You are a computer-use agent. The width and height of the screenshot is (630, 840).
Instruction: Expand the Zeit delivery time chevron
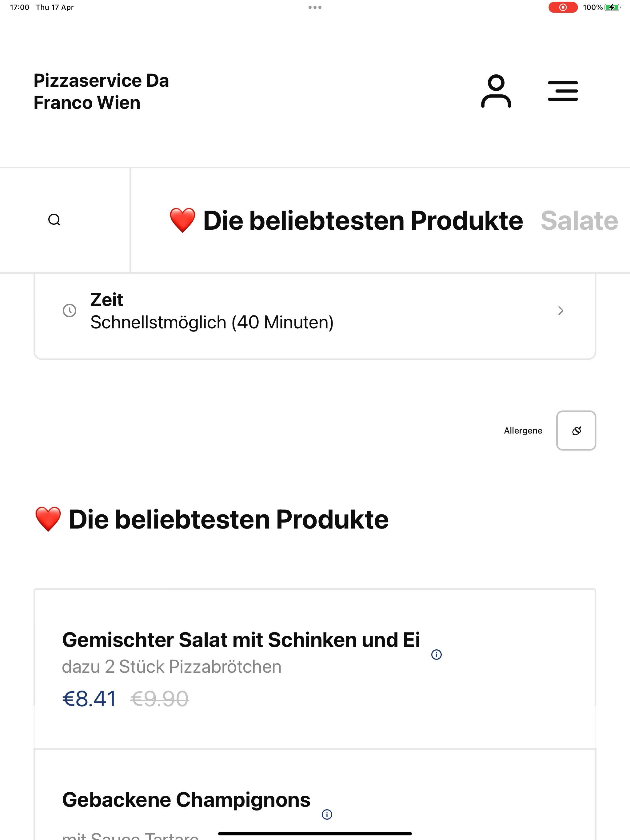[x=560, y=311]
